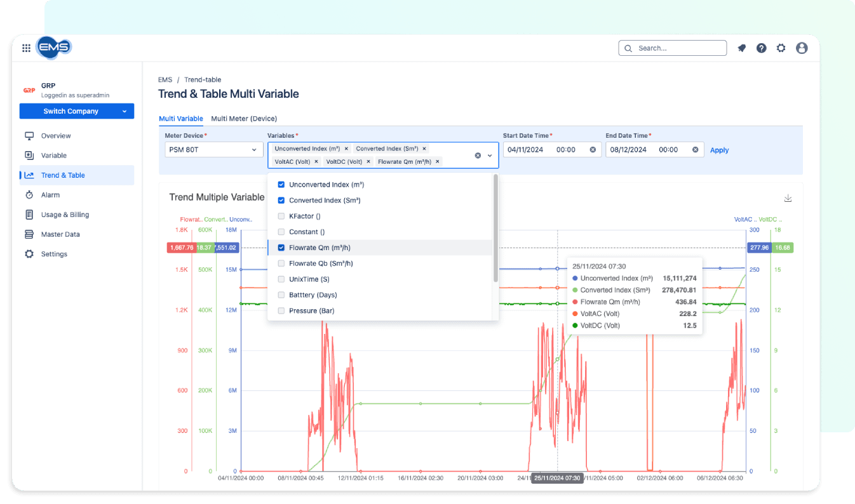Screen dimensions: 855x504
Task: Check the Flowrate Qb (Sm³/h) option
Action: click(x=281, y=263)
